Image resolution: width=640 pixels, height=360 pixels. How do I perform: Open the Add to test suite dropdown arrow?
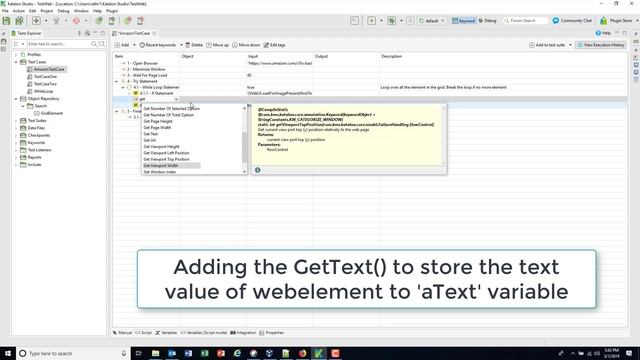570,45
